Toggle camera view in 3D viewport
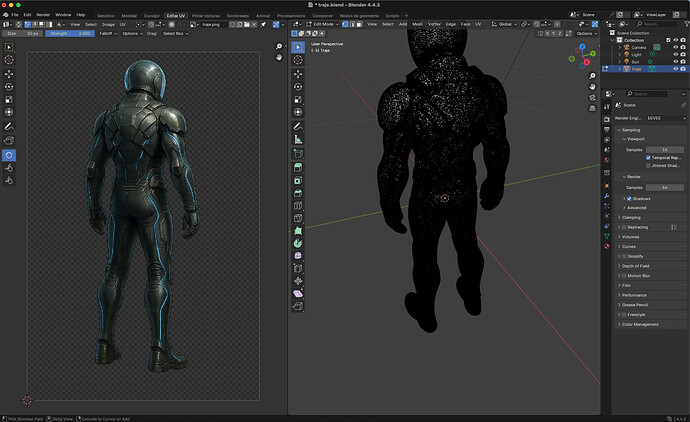690x422 pixels. point(592,97)
